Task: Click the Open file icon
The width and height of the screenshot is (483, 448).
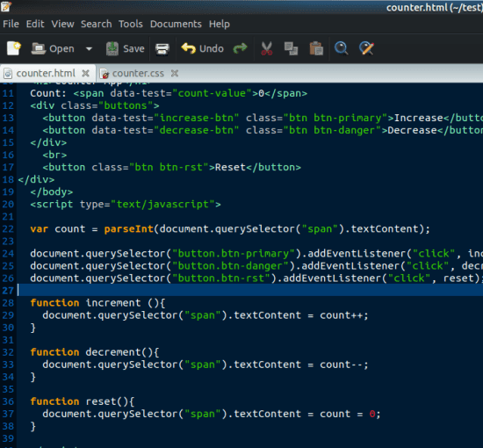Action: point(39,48)
